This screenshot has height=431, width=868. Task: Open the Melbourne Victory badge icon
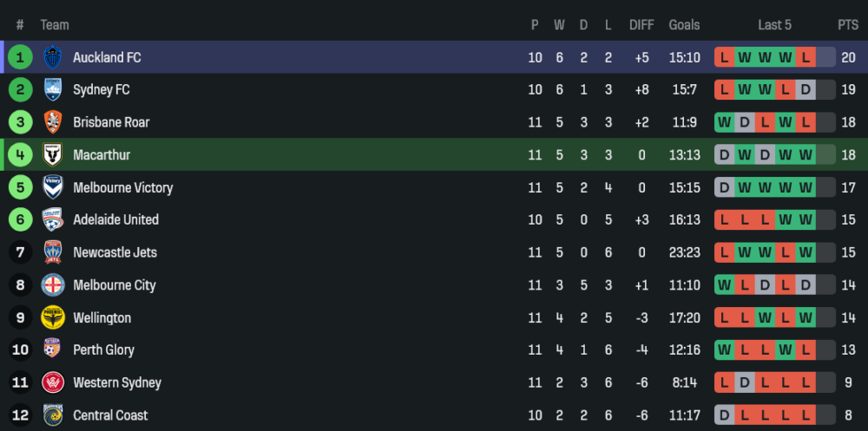[x=53, y=187]
